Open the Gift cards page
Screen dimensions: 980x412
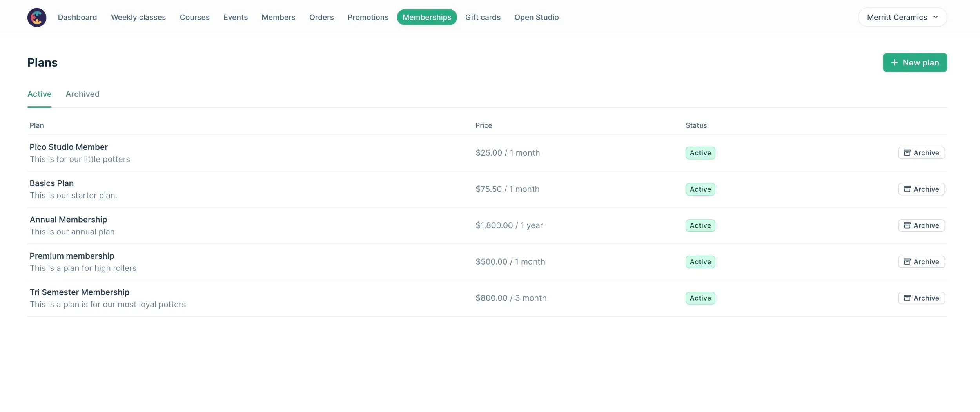483,17
